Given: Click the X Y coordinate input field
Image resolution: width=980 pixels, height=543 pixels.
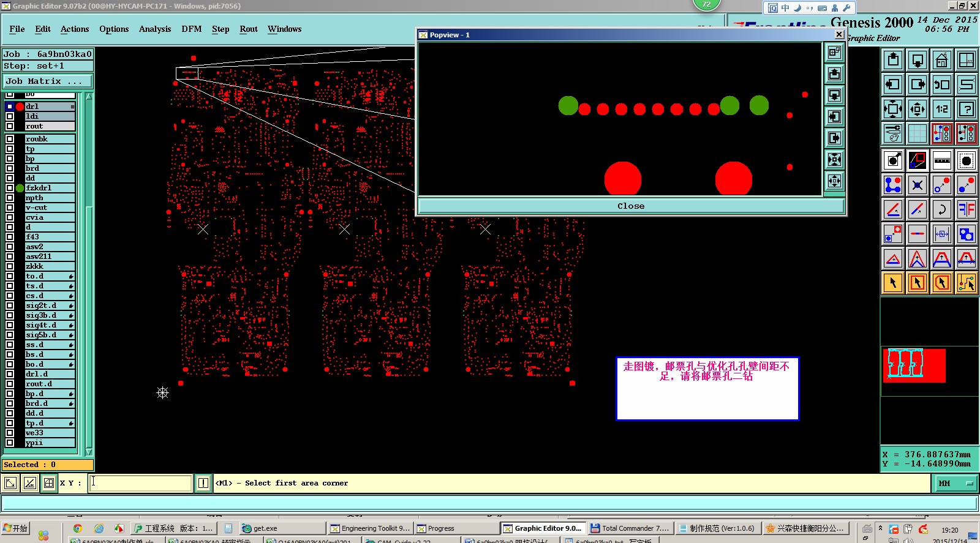Looking at the screenshot, I should click(x=140, y=483).
